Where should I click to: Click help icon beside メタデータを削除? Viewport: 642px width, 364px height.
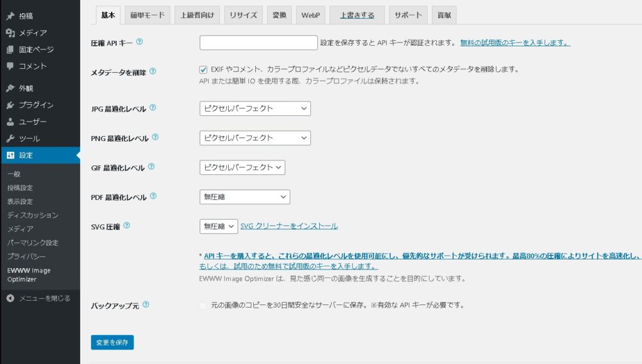(153, 71)
